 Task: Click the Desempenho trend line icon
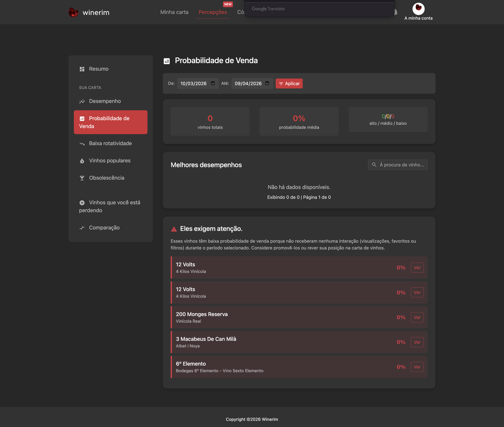[82, 101]
